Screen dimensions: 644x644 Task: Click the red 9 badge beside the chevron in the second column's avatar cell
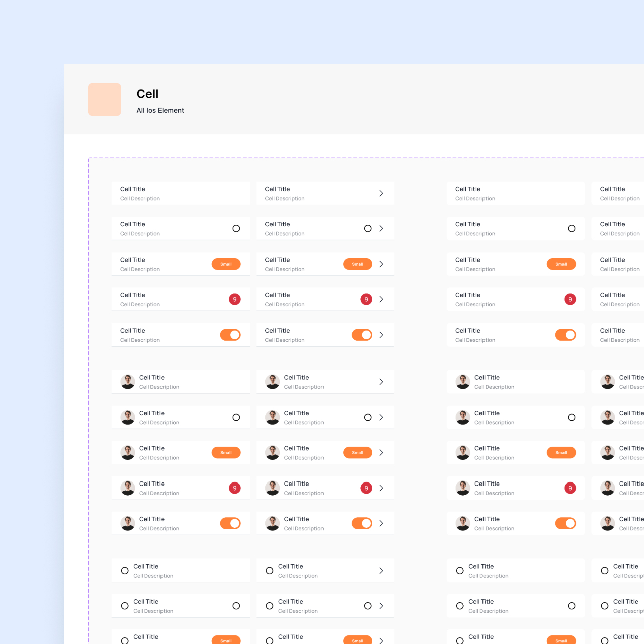point(366,488)
